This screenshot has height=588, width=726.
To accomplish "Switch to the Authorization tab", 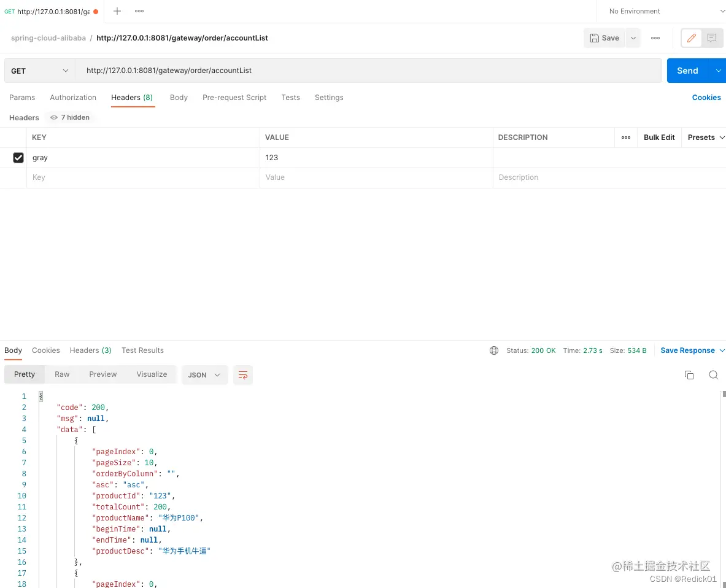I will [73, 98].
